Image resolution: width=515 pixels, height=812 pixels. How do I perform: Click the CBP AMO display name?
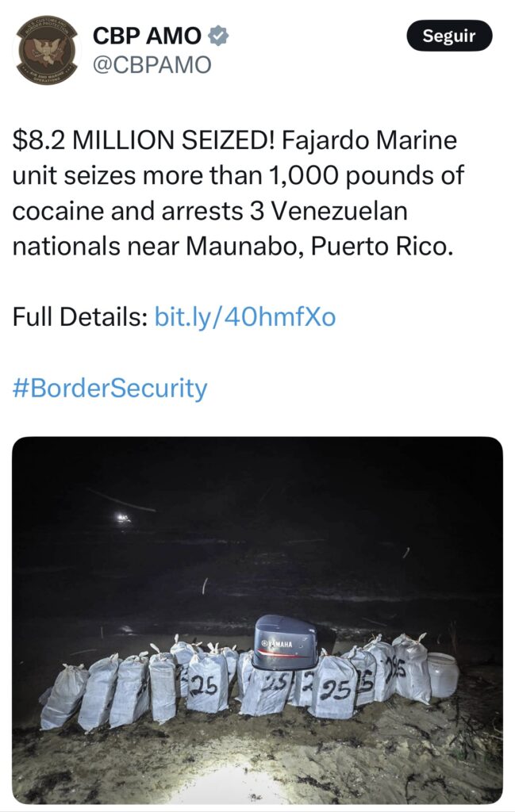click(147, 36)
